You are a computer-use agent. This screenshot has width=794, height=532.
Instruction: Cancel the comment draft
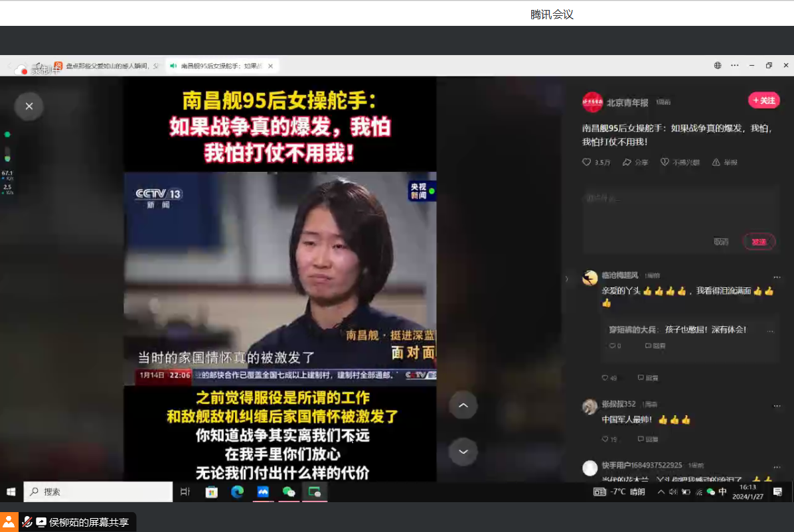click(721, 242)
